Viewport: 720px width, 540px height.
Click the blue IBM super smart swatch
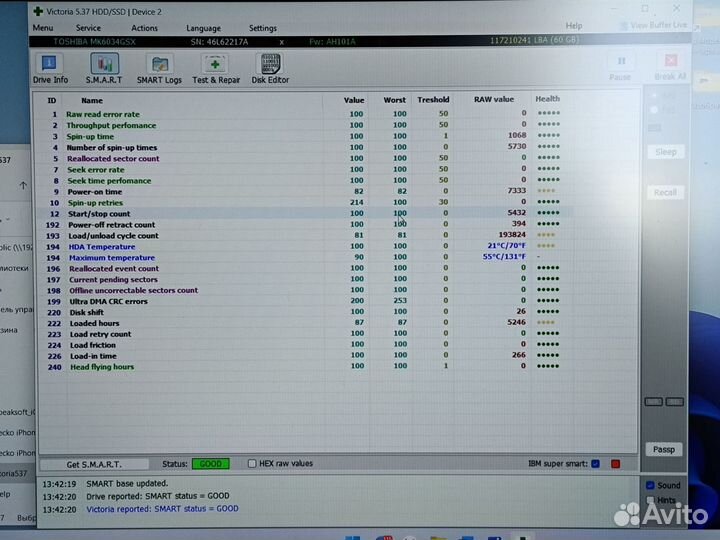(596, 464)
